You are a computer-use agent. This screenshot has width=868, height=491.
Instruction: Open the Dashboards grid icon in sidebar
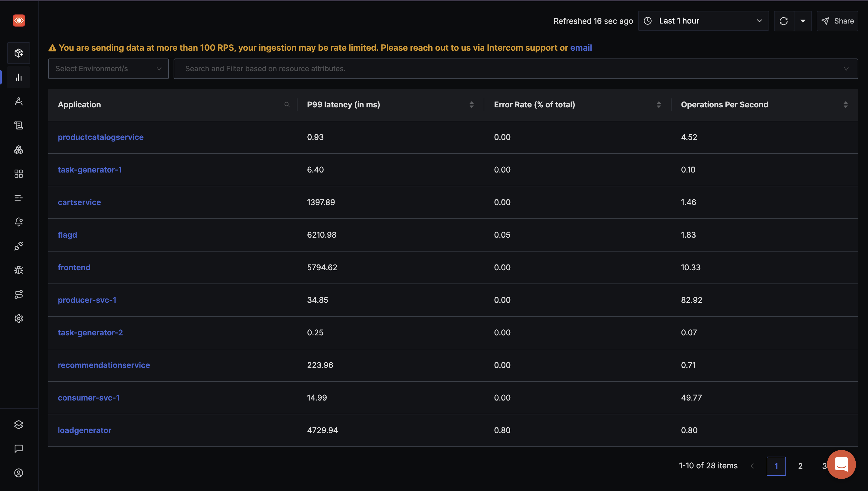[x=18, y=174]
